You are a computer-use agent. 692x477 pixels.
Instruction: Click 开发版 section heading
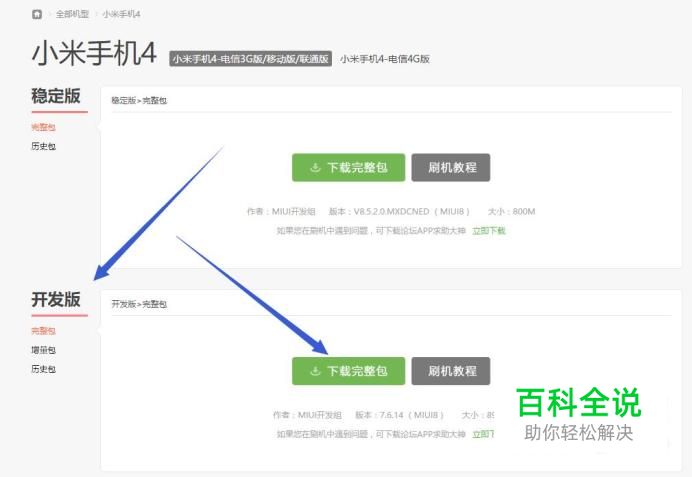point(56,299)
